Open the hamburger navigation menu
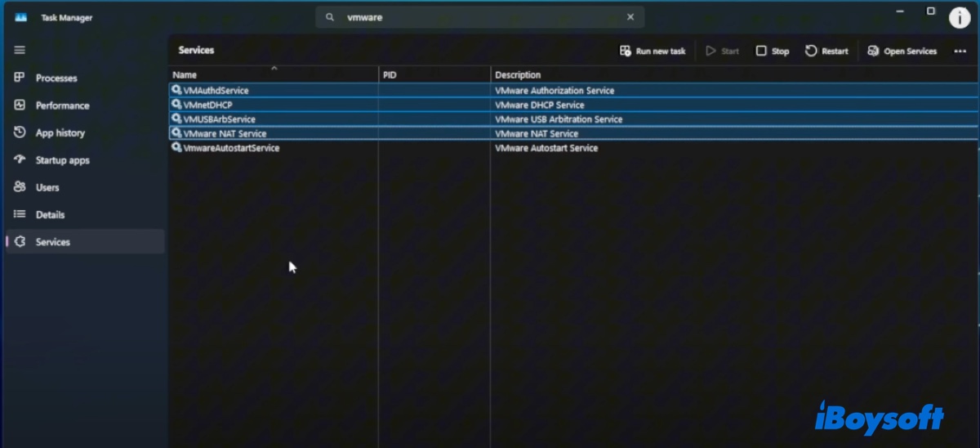This screenshot has height=448, width=980. pyautogui.click(x=20, y=50)
